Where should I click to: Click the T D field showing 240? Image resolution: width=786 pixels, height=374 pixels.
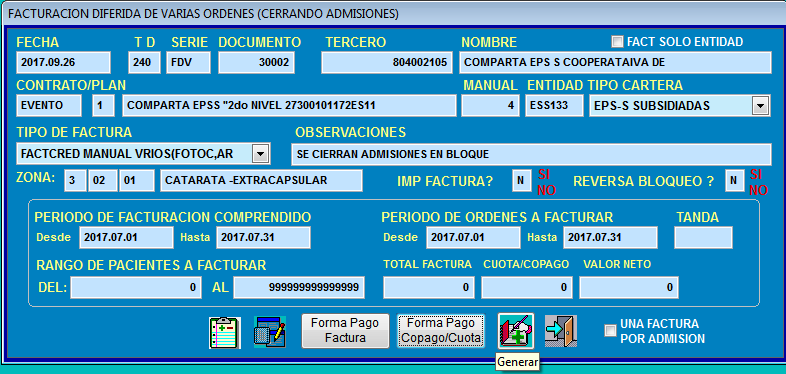coord(144,63)
